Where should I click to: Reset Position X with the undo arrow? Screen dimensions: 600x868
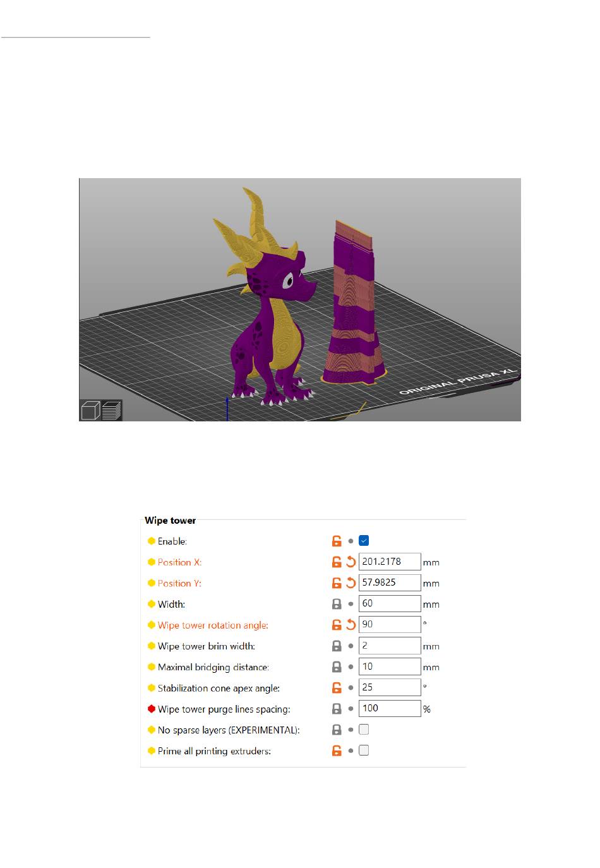pos(351,562)
